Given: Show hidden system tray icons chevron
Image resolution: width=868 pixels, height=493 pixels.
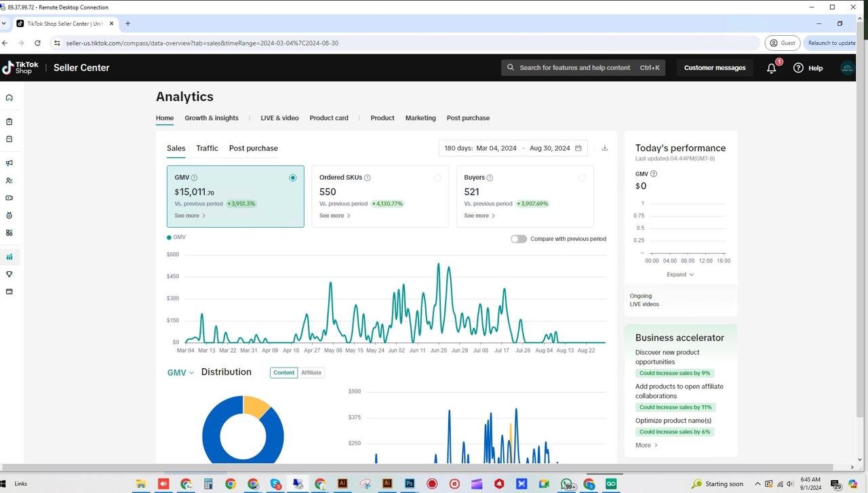Looking at the screenshot, I should point(757,484).
